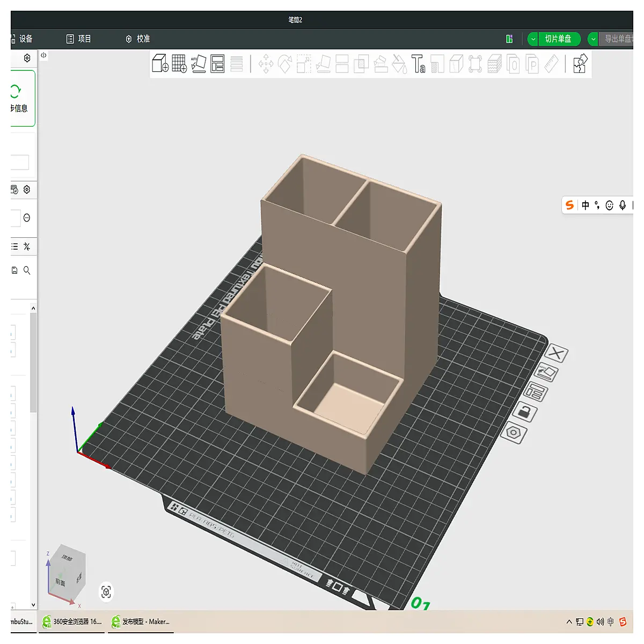Switch to the 校准 tab

pos(137,39)
